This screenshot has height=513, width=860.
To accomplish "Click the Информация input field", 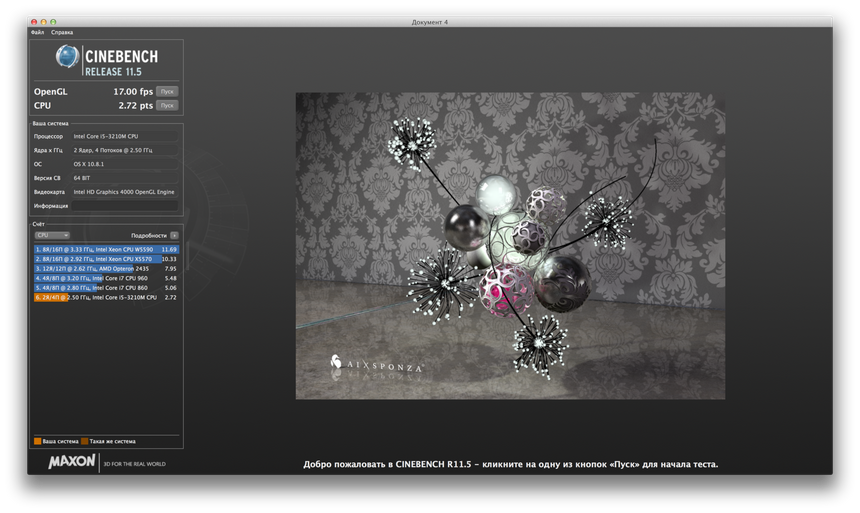I will [125, 206].
